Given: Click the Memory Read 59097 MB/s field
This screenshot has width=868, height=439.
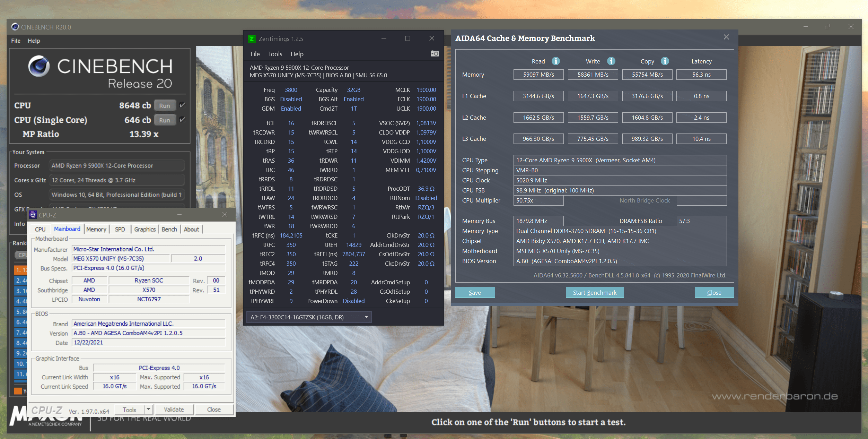Looking at the screenshot, I should [x=538, y=75].
